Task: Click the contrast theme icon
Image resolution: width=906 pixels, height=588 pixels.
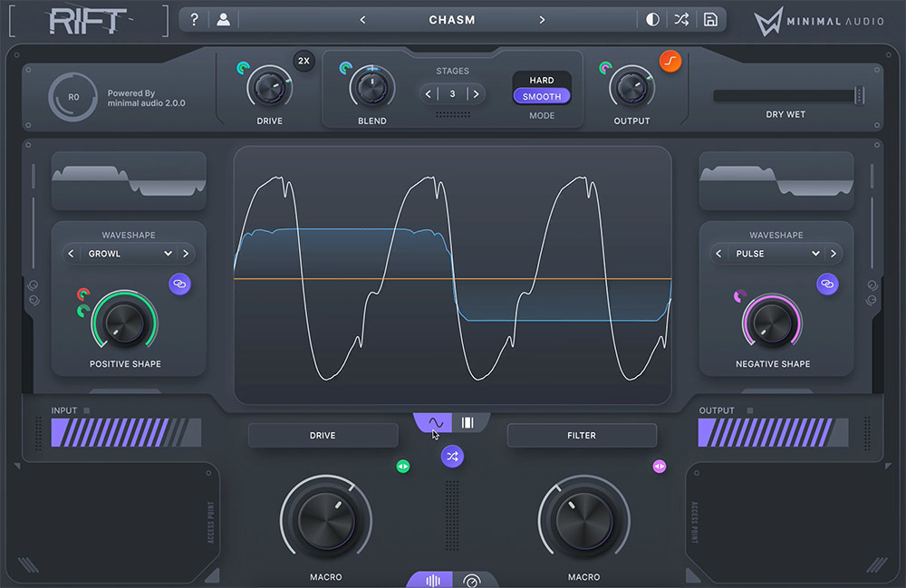Action: click(x=652, y=19)
